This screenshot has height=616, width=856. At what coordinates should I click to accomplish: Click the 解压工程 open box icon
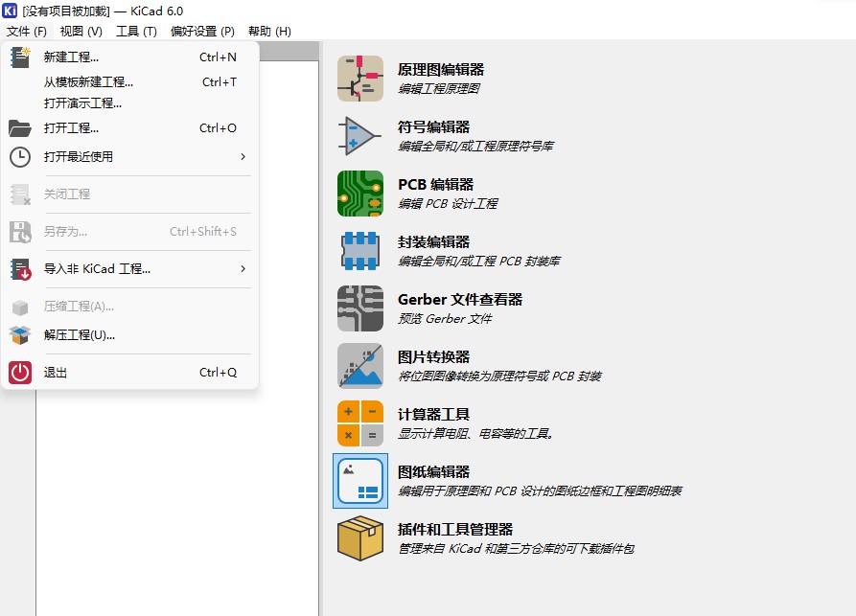[20, 335]
